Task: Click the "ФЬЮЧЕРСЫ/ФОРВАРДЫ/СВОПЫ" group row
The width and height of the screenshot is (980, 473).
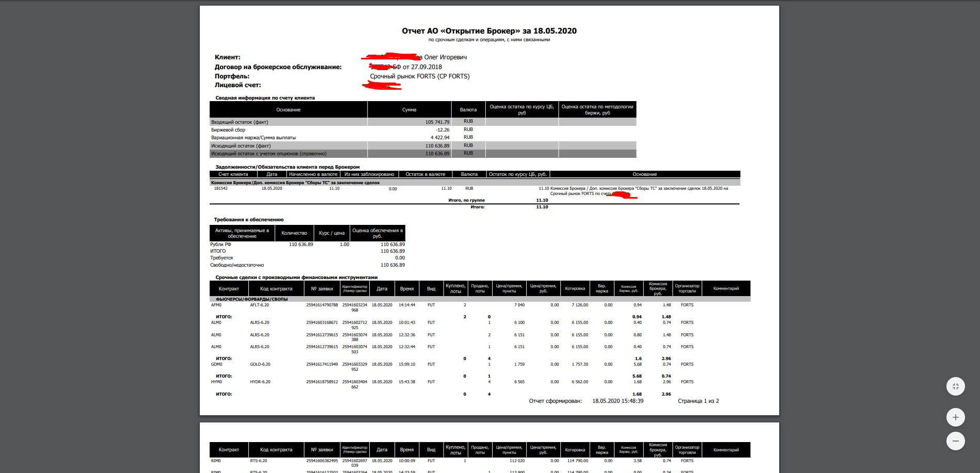Action: coord(480,299)
